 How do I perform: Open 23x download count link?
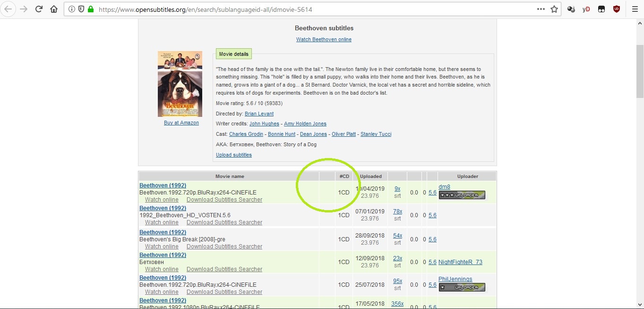pos(398,258)
